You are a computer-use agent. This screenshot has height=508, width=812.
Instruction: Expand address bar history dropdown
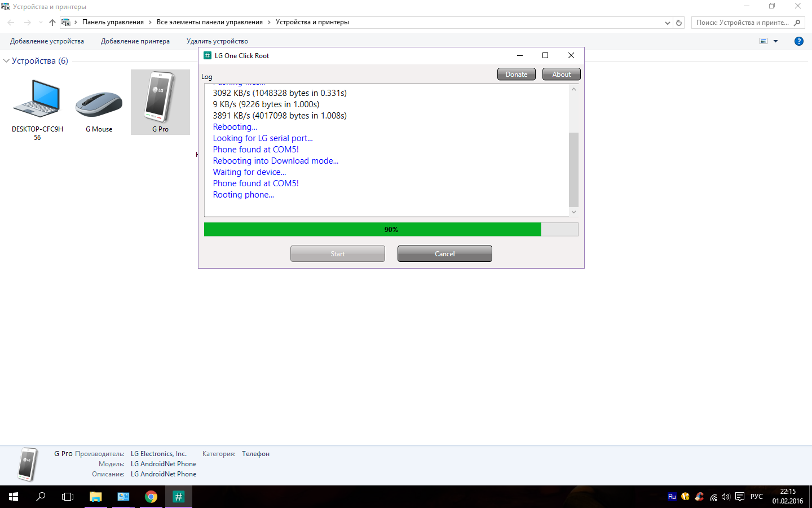(x=668, y=23)
